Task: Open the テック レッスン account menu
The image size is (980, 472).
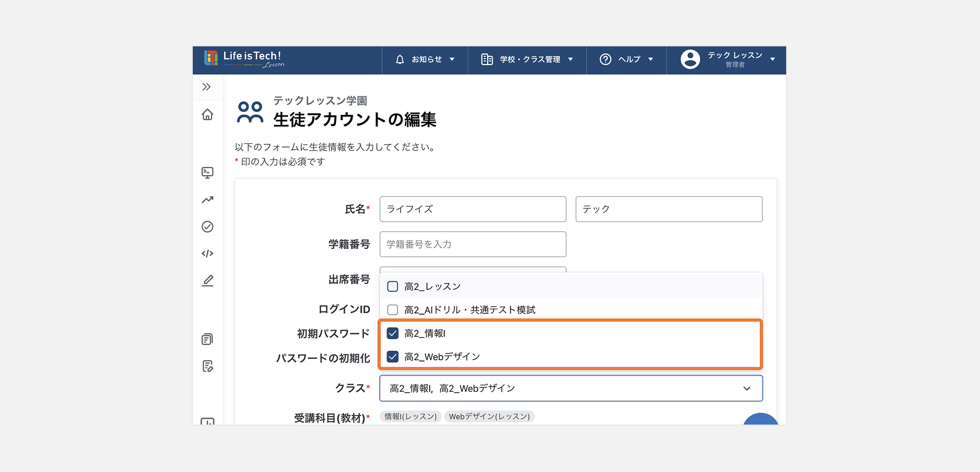Action: point(727,59)
